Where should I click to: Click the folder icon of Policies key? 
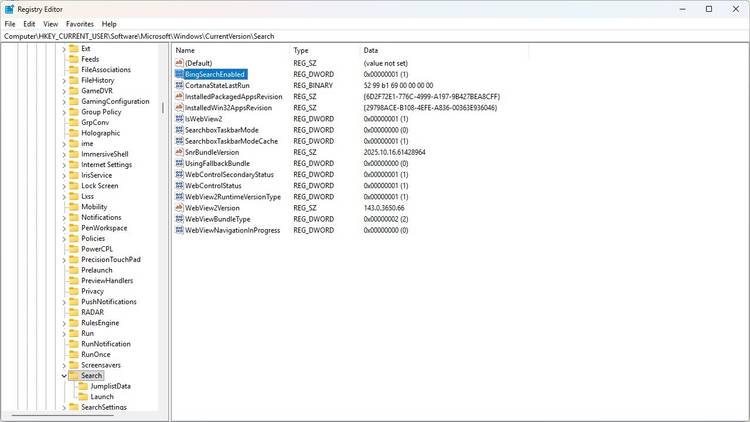tap(74, 238)
